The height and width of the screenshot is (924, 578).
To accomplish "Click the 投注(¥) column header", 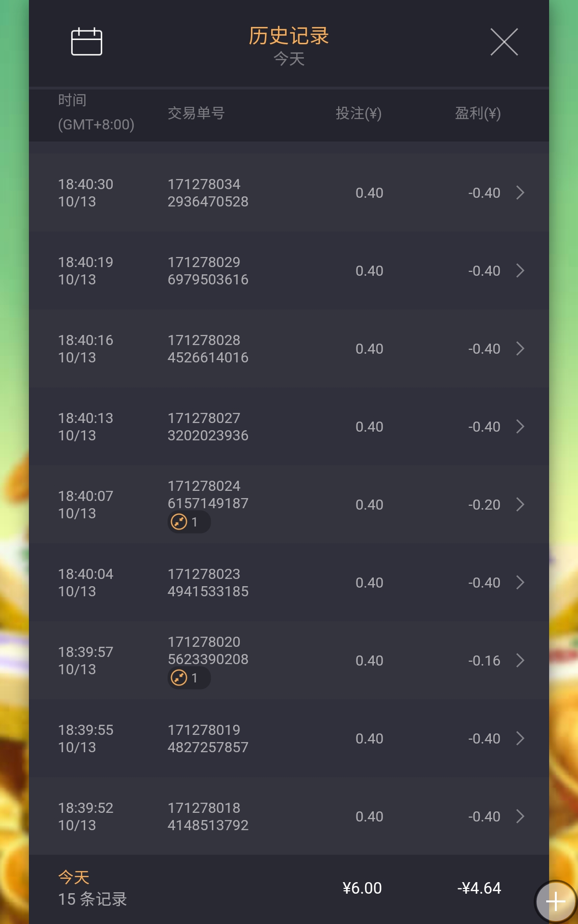I will (x=358, y=114).
